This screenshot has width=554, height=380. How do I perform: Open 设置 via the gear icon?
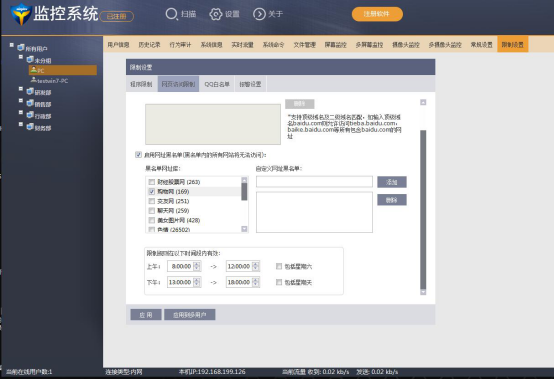216,14
